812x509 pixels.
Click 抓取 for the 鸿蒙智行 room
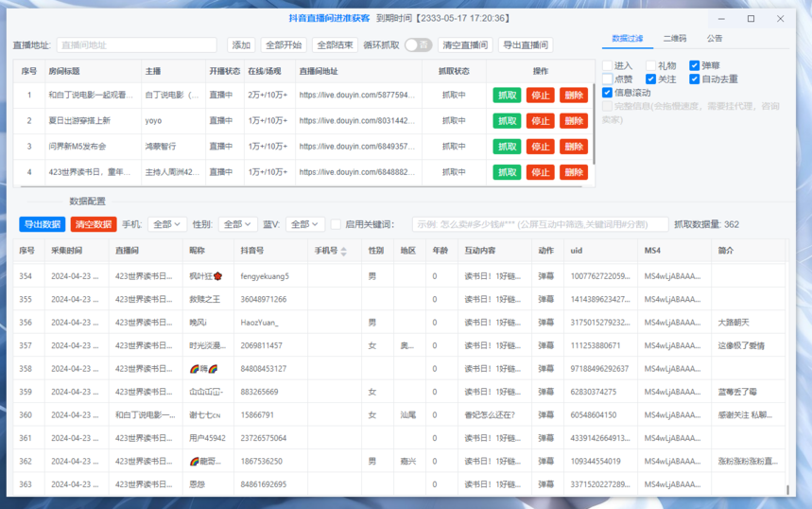(507, 147)
